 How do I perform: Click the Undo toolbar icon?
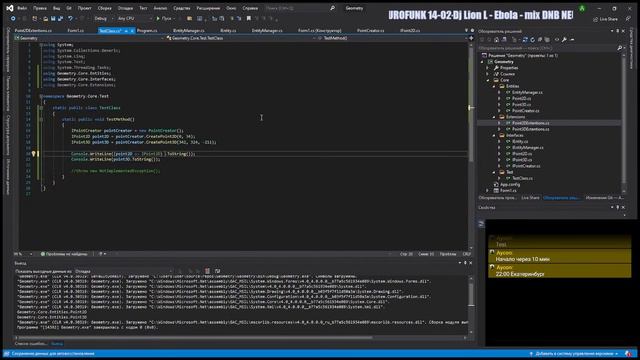click(x=71, y=19)
